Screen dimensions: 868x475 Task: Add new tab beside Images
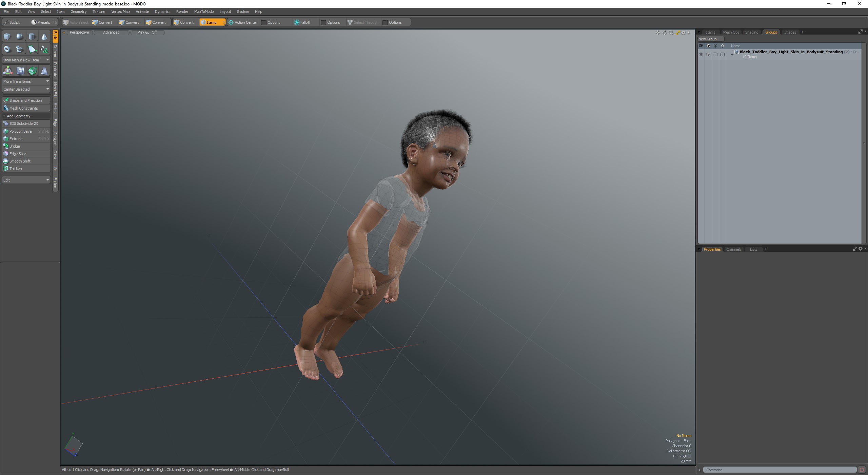pyautogui.click(x=802, y=32)
